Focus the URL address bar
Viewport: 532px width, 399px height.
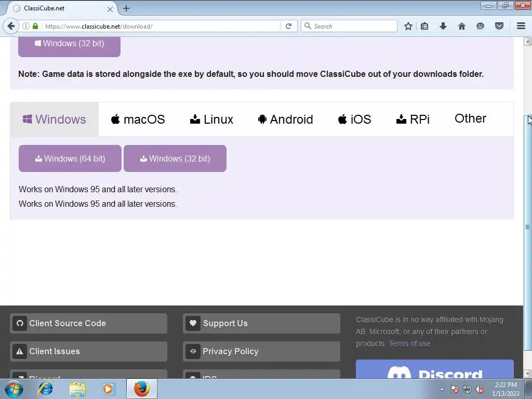click(161, 26)
